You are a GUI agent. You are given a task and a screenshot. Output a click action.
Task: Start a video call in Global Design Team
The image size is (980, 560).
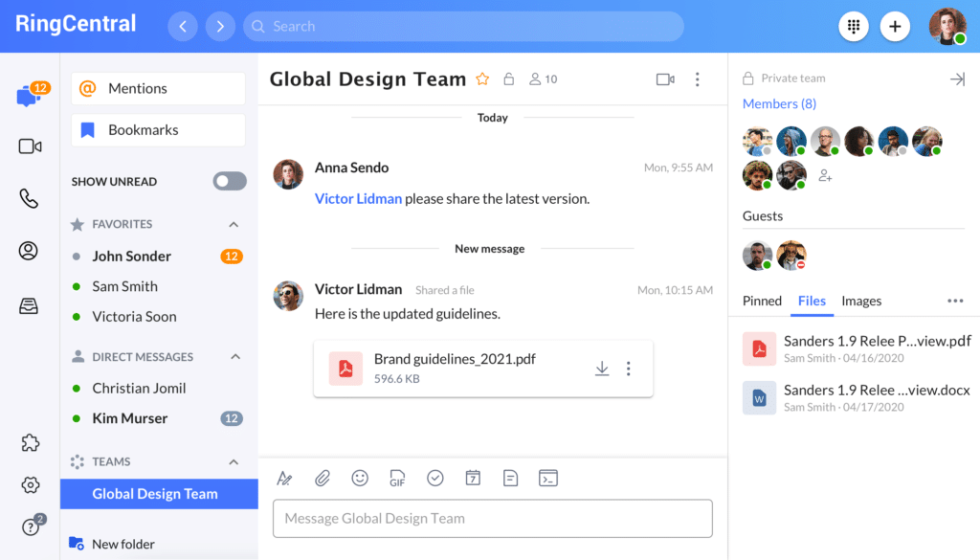click(x=665, y=79)
